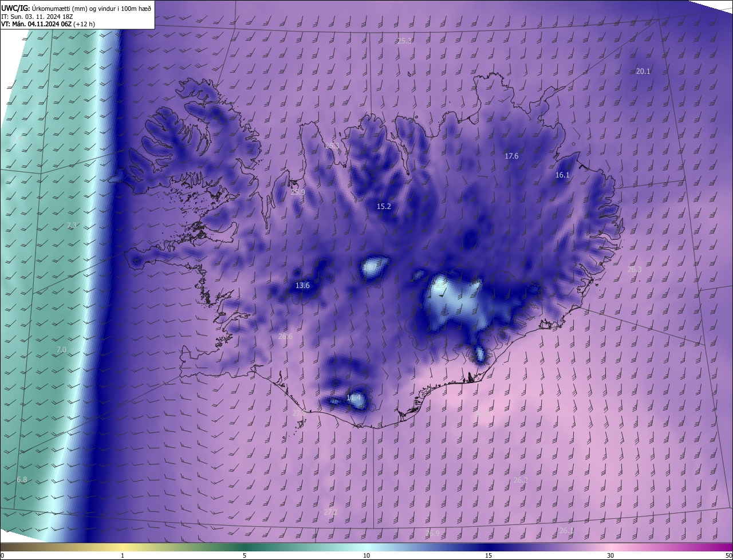Screen dimensions: 733x560
Task: Click the title line "UWC/IG: Úrkomumætti (mm) og vindur í 100m hæð"
Action: pos(76,8)
